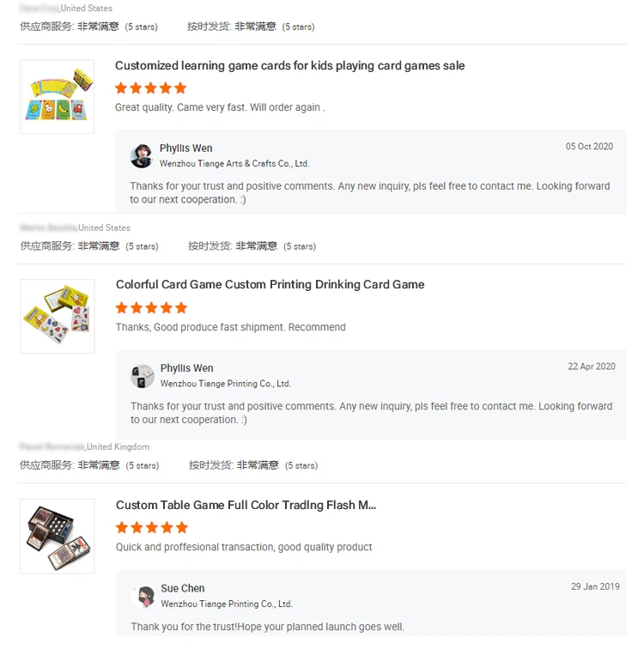Viewport: 644px width, 655px height.
Task: Open 'Colorful Card Game Custom Printing' title link
Action: (x=270, y=284)
